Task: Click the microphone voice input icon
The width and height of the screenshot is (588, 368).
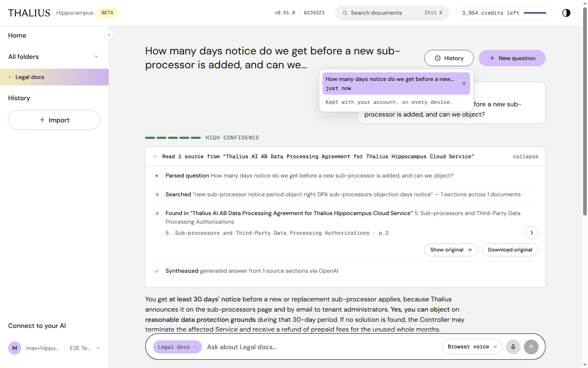Action: tap(513, 347)
